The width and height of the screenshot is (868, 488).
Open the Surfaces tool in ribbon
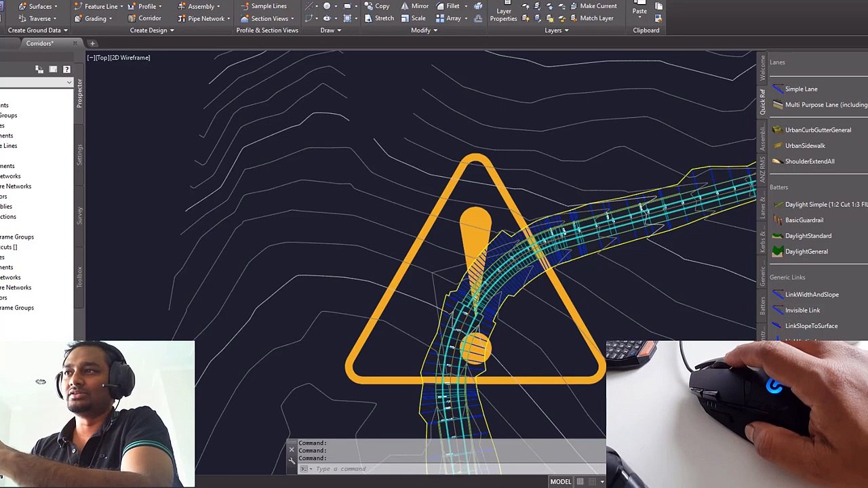40,6
